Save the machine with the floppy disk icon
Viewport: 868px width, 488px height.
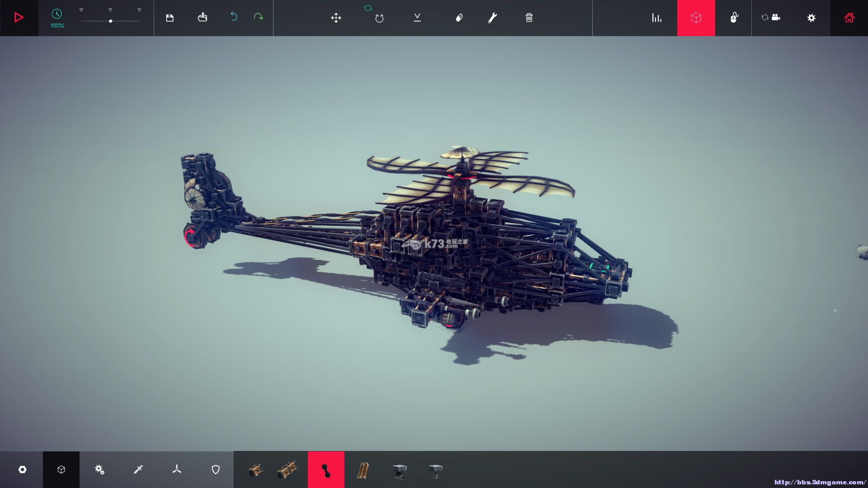coord(170,18)
